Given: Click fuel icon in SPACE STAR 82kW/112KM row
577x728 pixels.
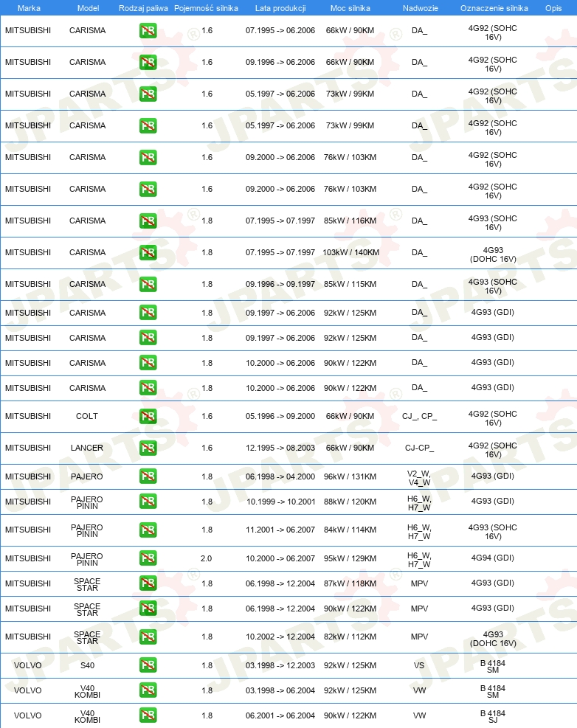Looking at the screenshot, I should [148, 637].
